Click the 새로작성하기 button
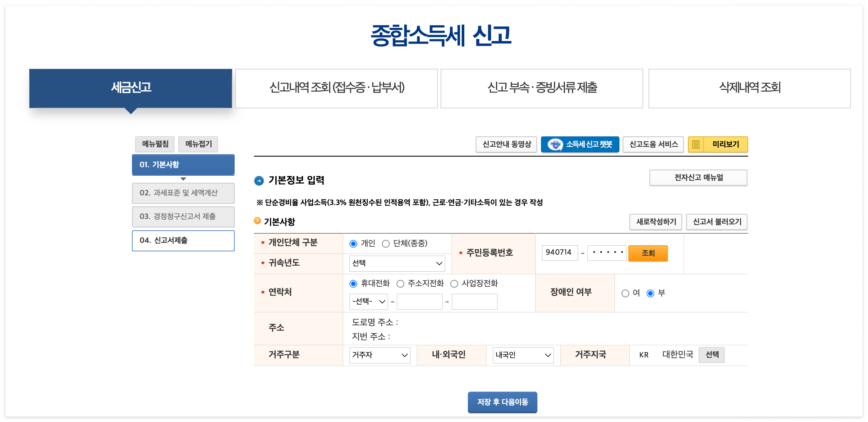This screenshot has width=868, height=422. 655,222
